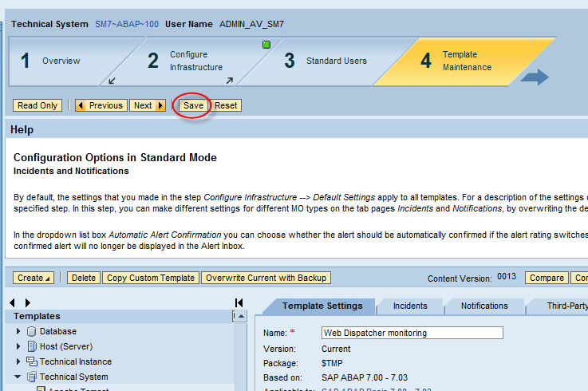Click the Save button
Viewport: 588px width, 391px height.
pos(193,105)
